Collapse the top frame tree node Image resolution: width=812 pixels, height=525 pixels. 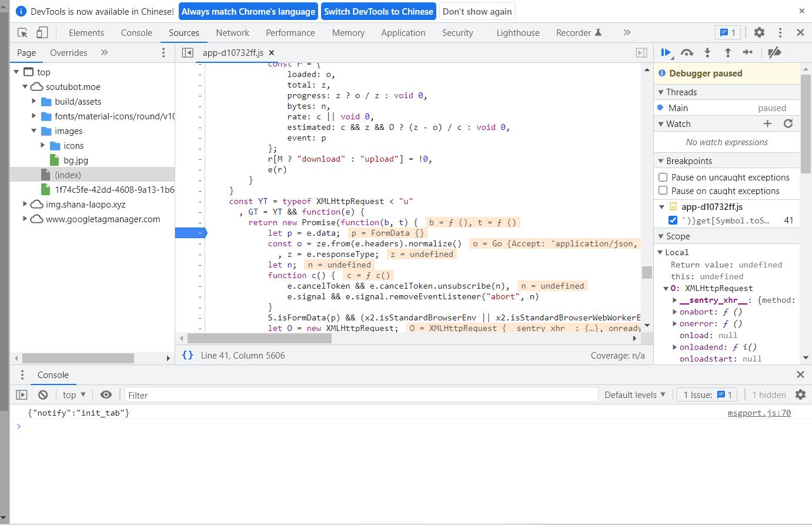click(x=16, y=72)
